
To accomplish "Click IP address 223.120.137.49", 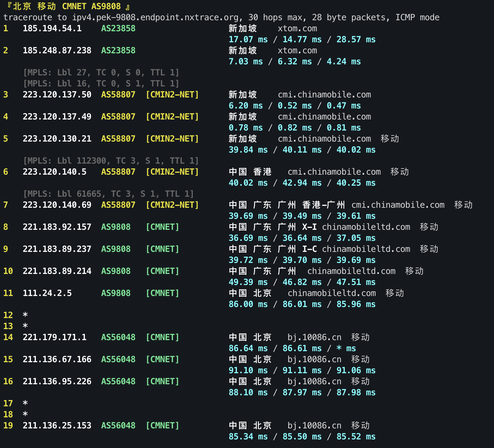I will pos(57,117).
